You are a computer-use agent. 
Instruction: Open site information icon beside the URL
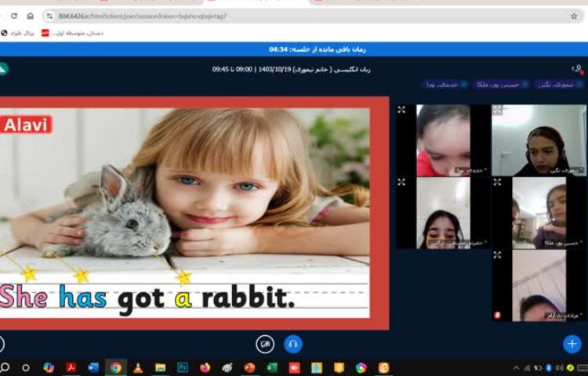(49, 16)
